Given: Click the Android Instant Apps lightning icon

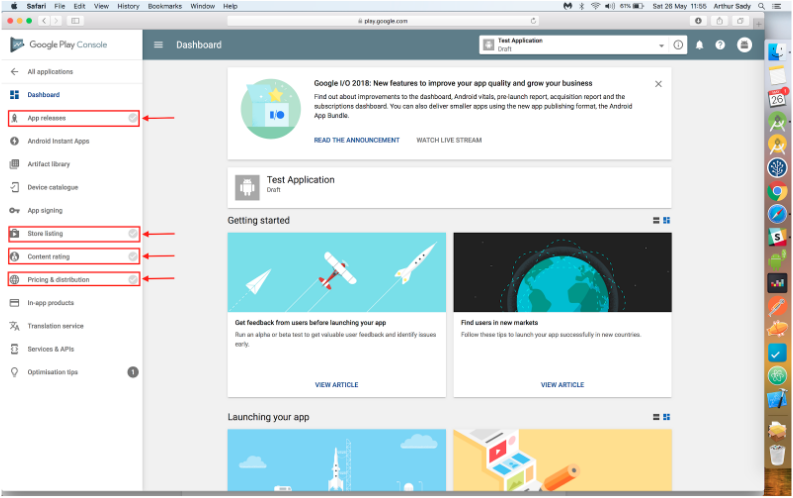Looking at the screenshot, I should 14,141.
